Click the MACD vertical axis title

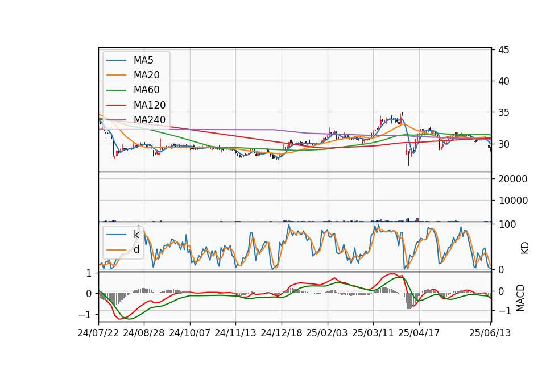click(x=520, y=298)
